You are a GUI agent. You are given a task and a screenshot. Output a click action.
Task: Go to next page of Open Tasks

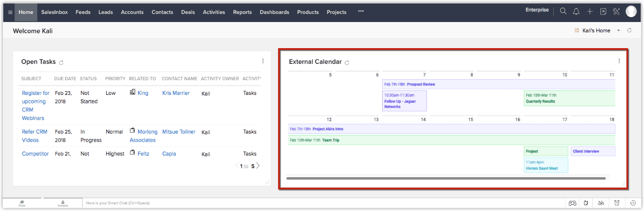[258, 166]
